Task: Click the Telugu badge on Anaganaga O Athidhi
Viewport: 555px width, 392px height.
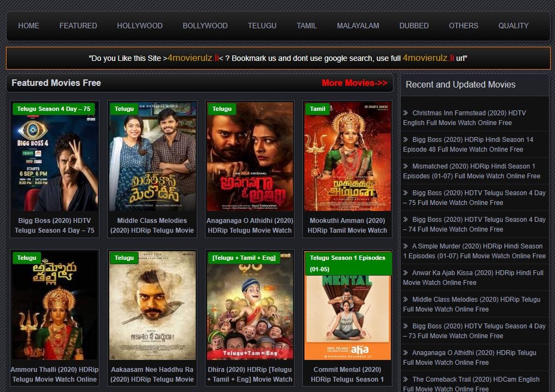Action: (x=222, y=109)
